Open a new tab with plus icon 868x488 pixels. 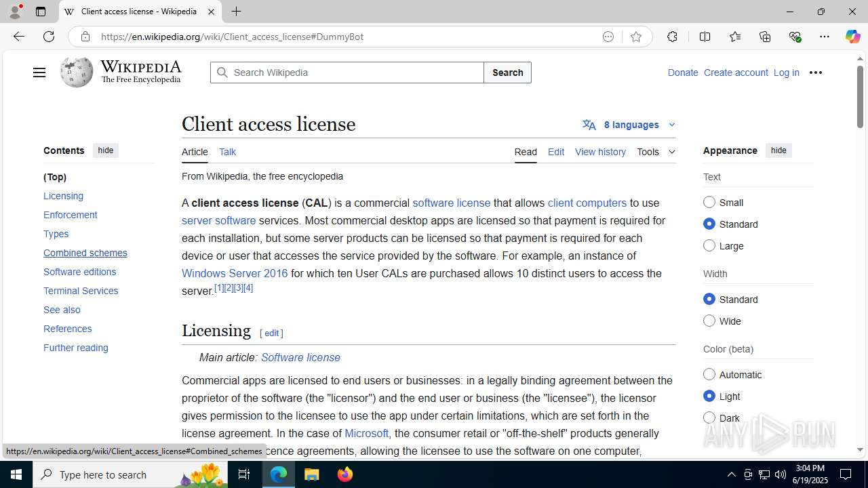tap(236, 12)
